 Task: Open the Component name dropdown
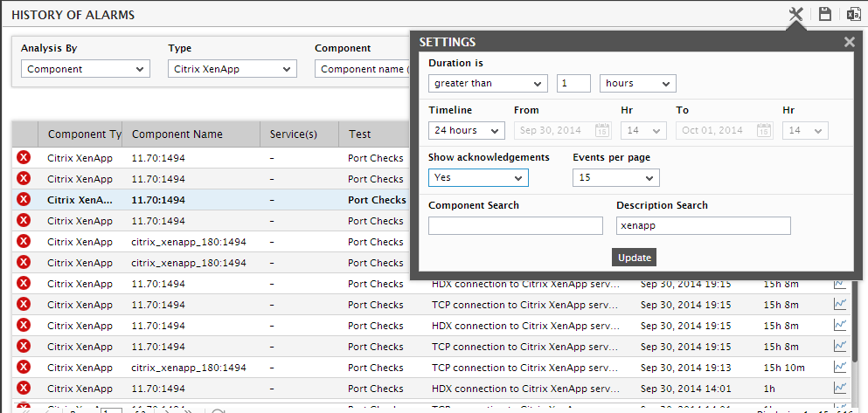click(363, 69)
